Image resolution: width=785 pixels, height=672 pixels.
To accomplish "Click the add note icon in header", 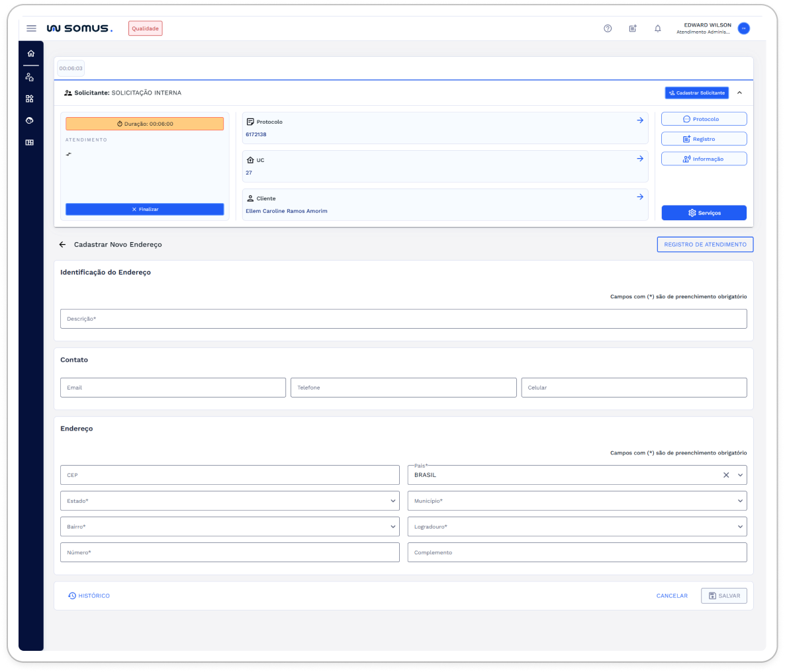I will pyautogui.click(x=633, y=28).
